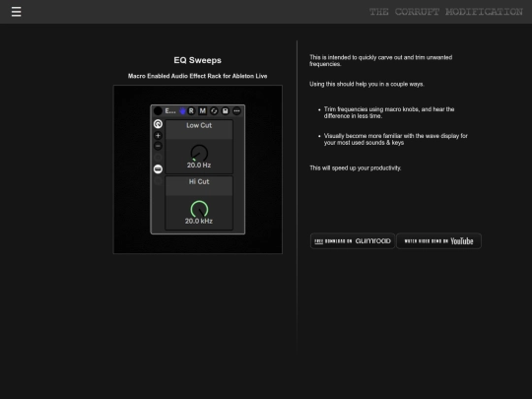Toggle the highlighted device chain view icon
Image resolution: width=532 pixels, height=399 pixels.
click(x=158, y=169)
